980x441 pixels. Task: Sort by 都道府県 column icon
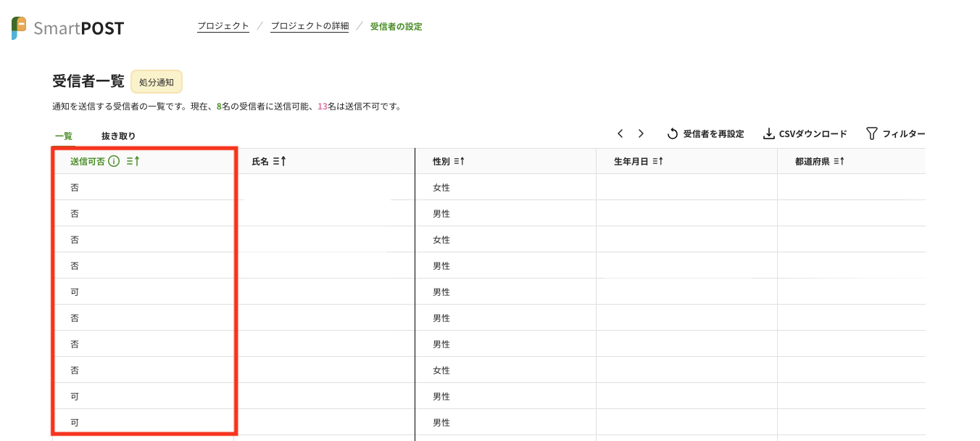pyautogui.click(x=839, y=162)
